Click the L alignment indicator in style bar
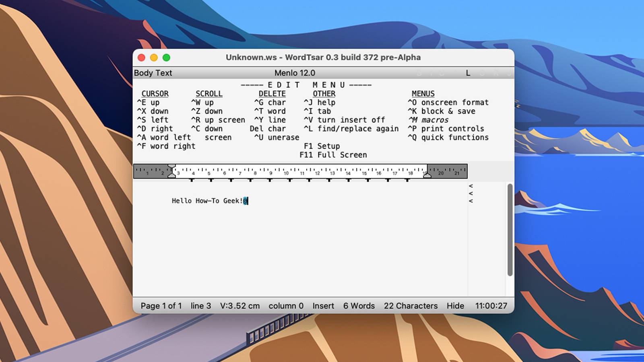The height and width of the screenshot is (362, 644). click(468, 73)
